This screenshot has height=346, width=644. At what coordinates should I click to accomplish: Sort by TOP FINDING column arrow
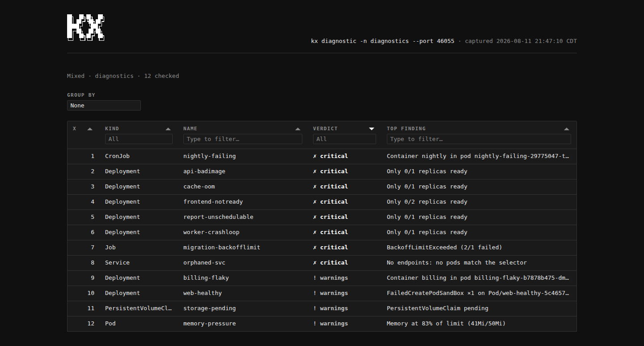pyautogui.click(x=567, y=129)
